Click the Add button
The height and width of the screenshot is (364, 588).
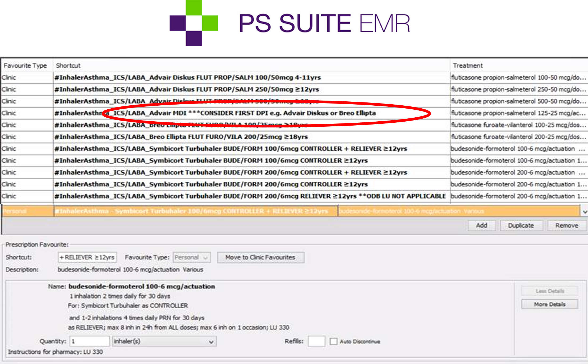tap(482, 226)
